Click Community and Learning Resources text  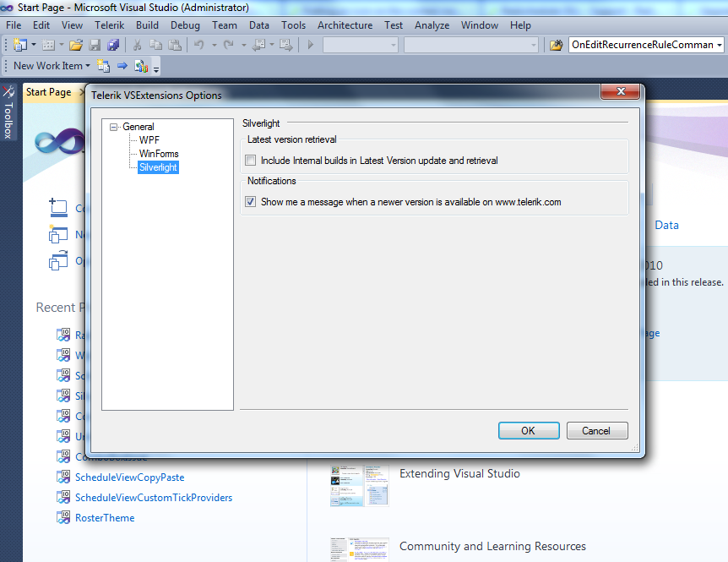[x=492, y=546]
